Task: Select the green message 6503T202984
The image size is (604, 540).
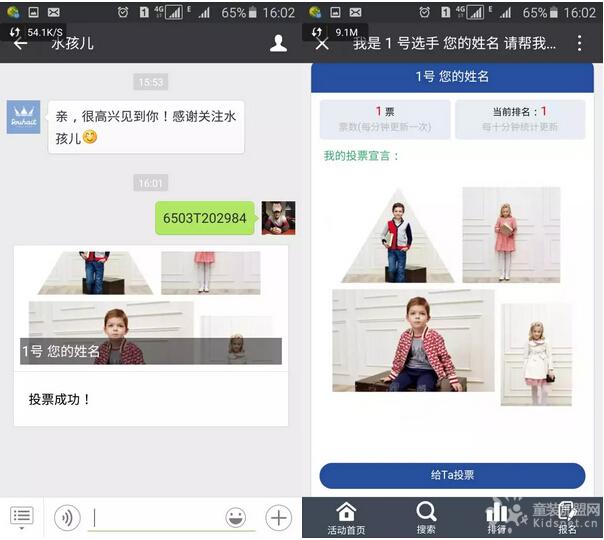Action: coord(205,218)
